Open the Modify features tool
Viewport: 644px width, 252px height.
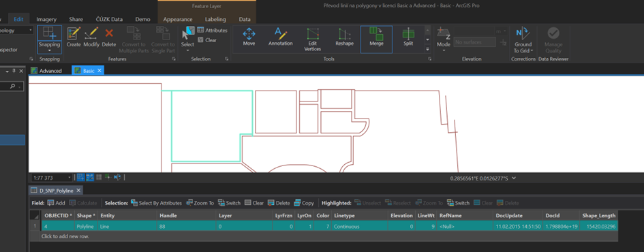tap(91, 37)
